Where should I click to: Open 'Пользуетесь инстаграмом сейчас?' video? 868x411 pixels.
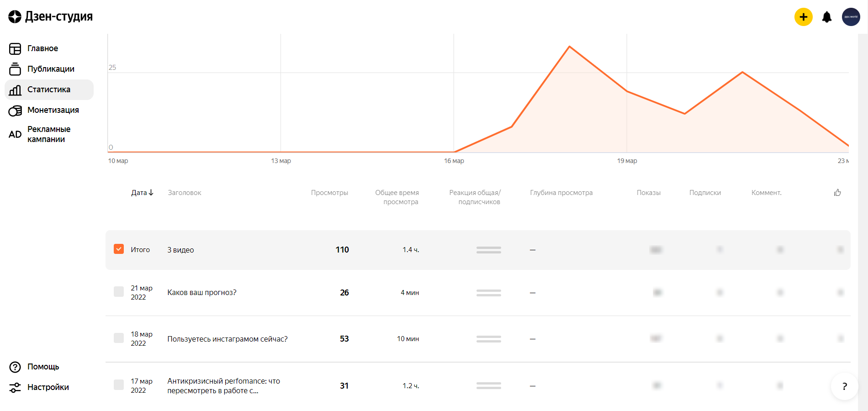(x=228, y=339)
